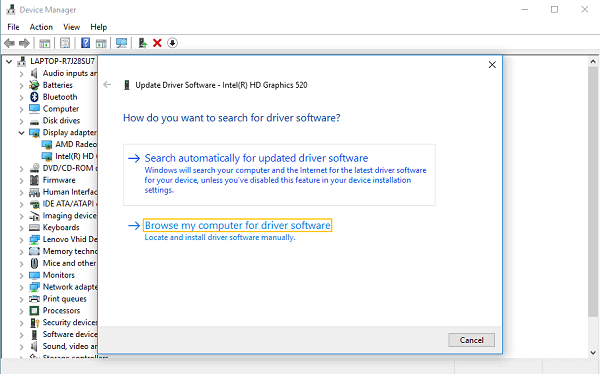Select the Software devices tree entry
This screenshot has width=600, height=374.
(70, 334)
